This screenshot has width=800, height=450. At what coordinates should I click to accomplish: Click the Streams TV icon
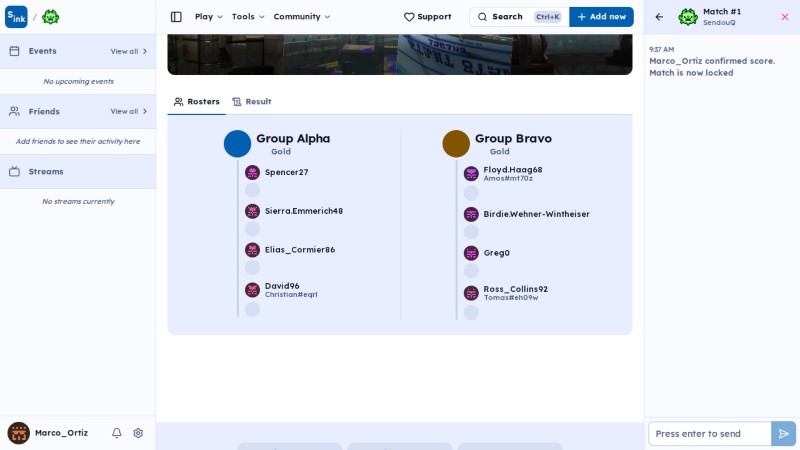(x=14, y=171)
